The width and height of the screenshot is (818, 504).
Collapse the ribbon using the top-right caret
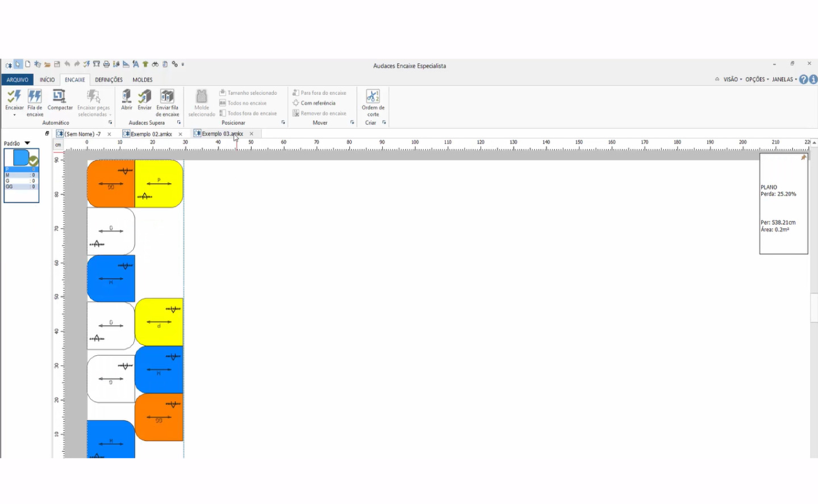coord(717,79)
